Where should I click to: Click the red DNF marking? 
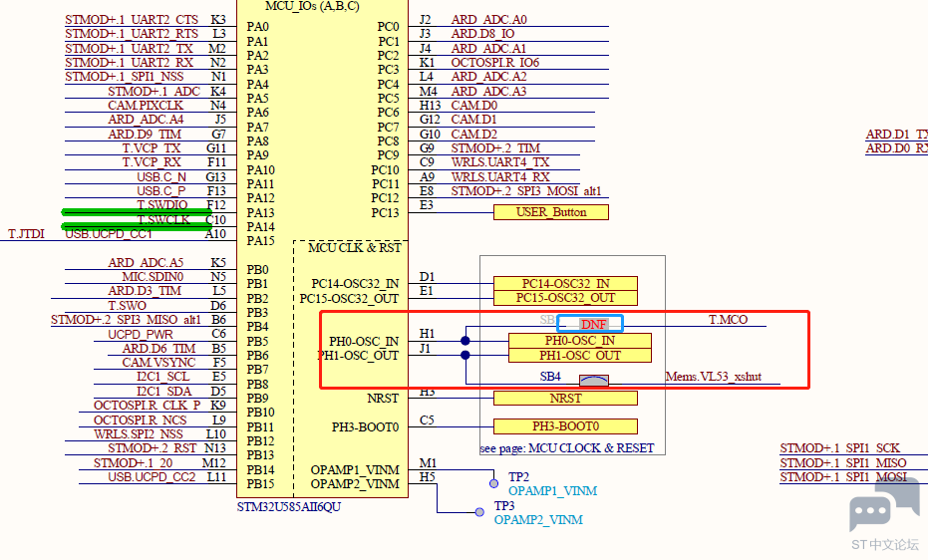pyautogui.click(x=594, y=324)
